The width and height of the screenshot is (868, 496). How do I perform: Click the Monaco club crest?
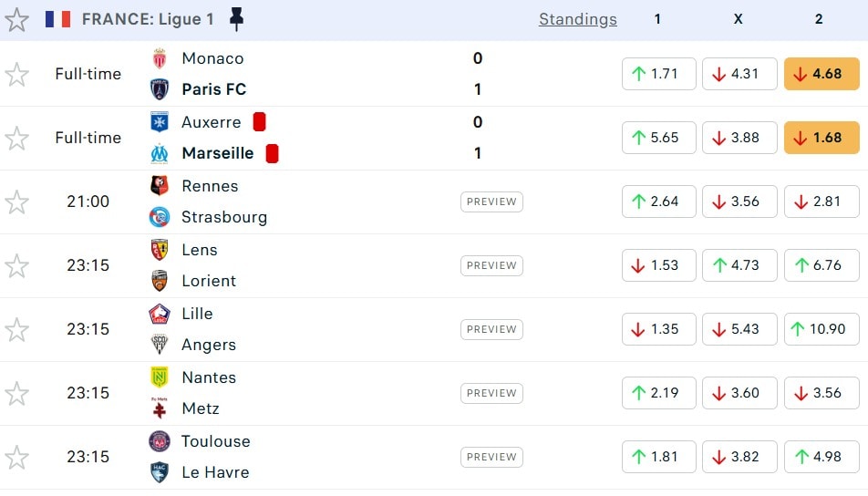coord(160,58)
